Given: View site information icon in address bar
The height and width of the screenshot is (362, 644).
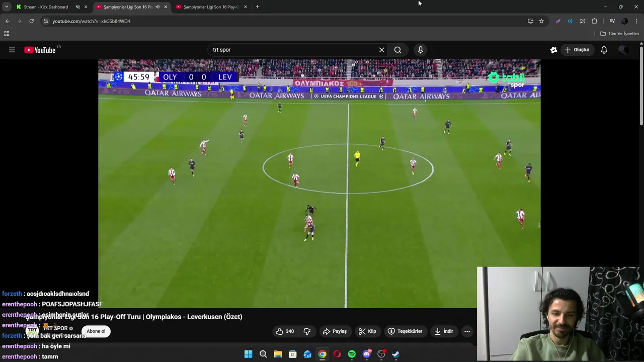Looking at the screenshot, I should coord(46,21).
